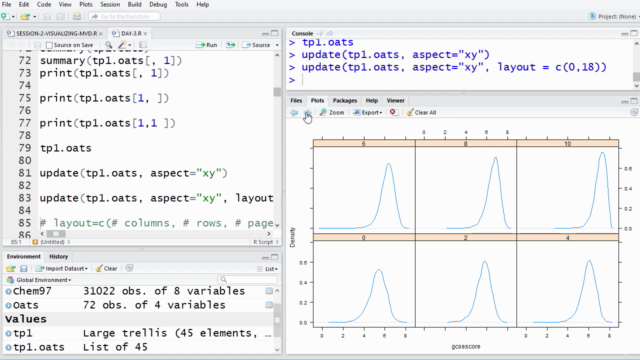
Task: Click the Re-run previous region icon
Action: point(231,45)
